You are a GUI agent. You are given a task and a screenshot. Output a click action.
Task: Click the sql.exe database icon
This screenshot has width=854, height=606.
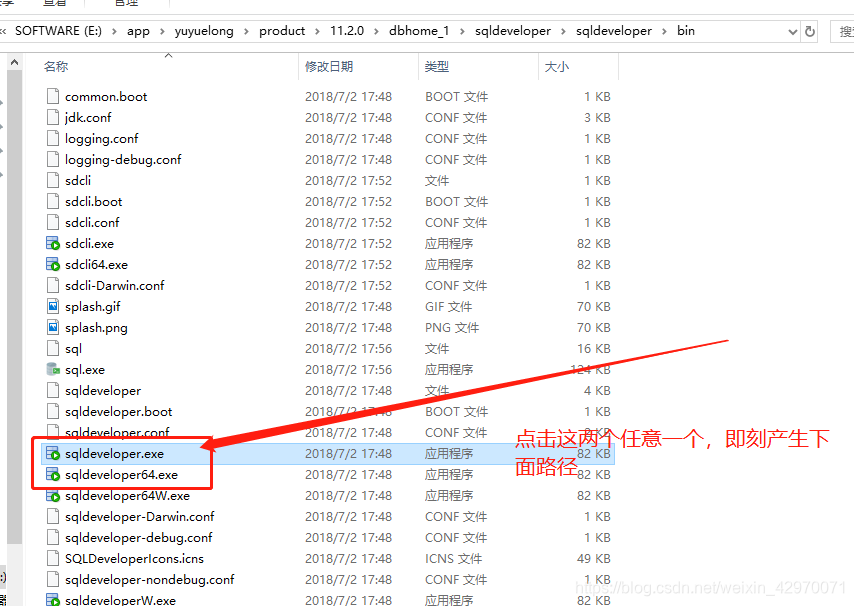[x=53, y=370]
